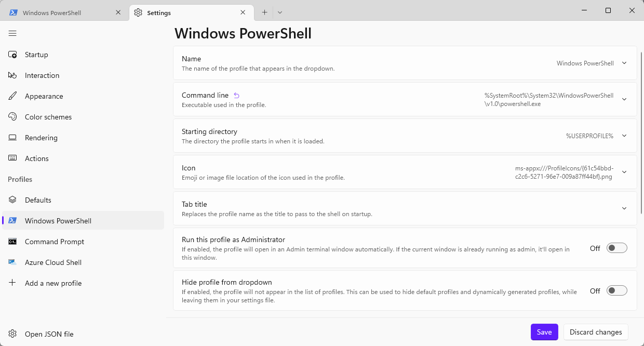
Task: Switch to the Windows PowerShell tab
Action: 65,12
